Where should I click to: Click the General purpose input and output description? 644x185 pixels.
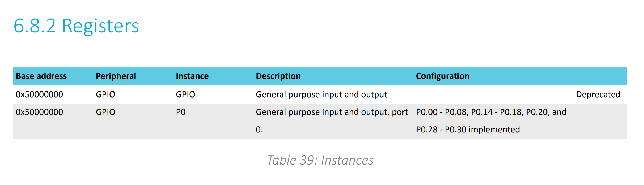click(x=321, y=95)
